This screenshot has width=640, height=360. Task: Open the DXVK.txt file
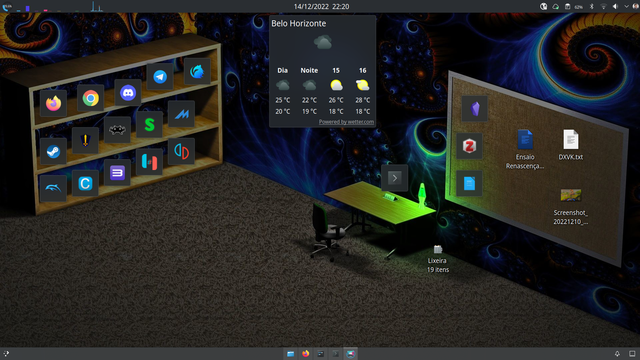[x=571, y=145]
